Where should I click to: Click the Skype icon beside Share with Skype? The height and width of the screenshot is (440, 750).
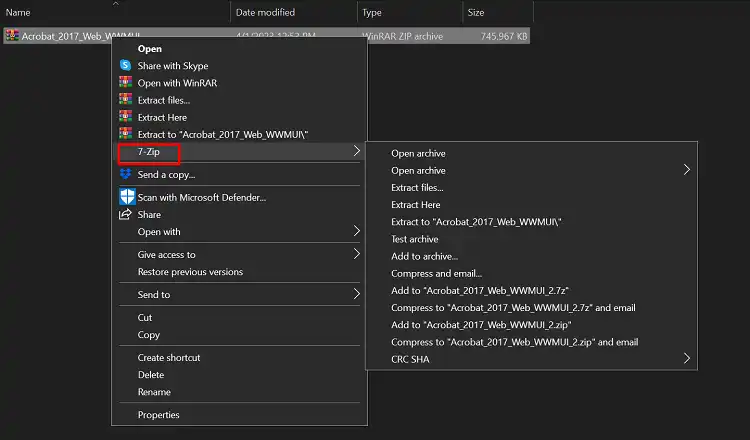tap(125, 65)
